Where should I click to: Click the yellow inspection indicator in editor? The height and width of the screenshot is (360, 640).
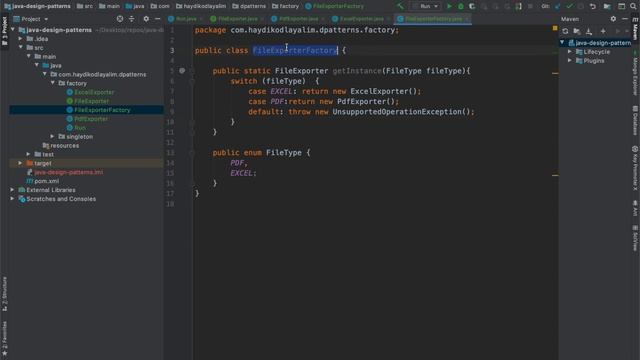click(555, 28)
